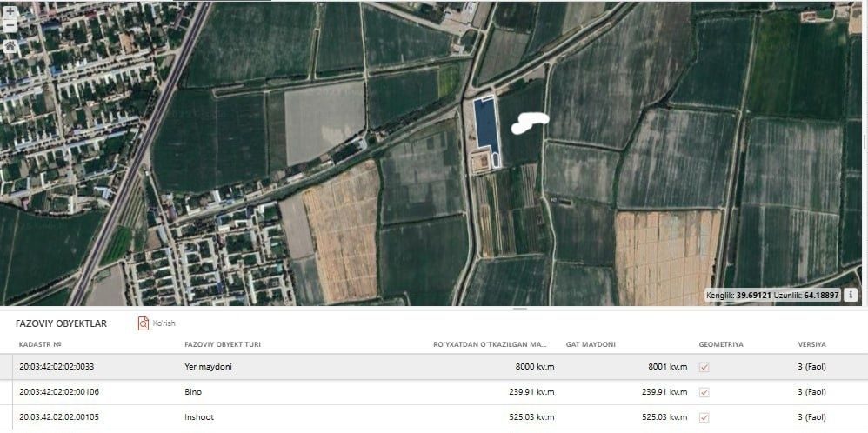The height and width of the screenshot is (433, 868).
Task: Open the Ko'rish view button
Action: 157,323
